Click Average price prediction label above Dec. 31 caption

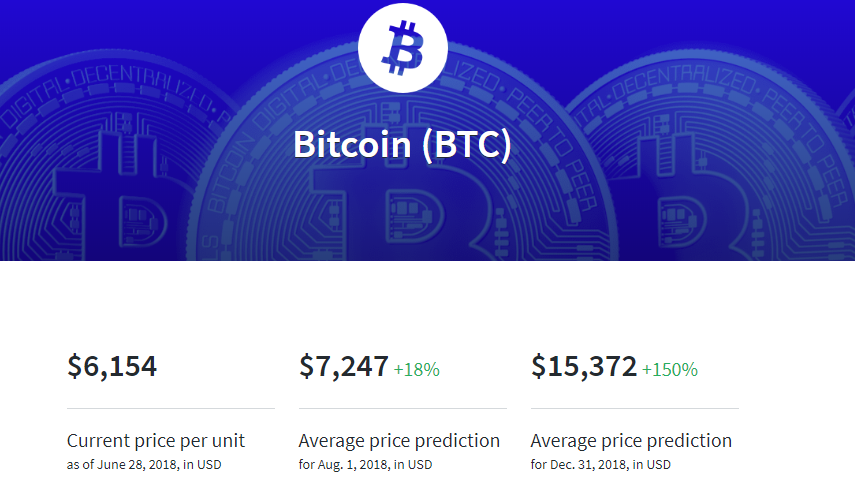[631, 440]
